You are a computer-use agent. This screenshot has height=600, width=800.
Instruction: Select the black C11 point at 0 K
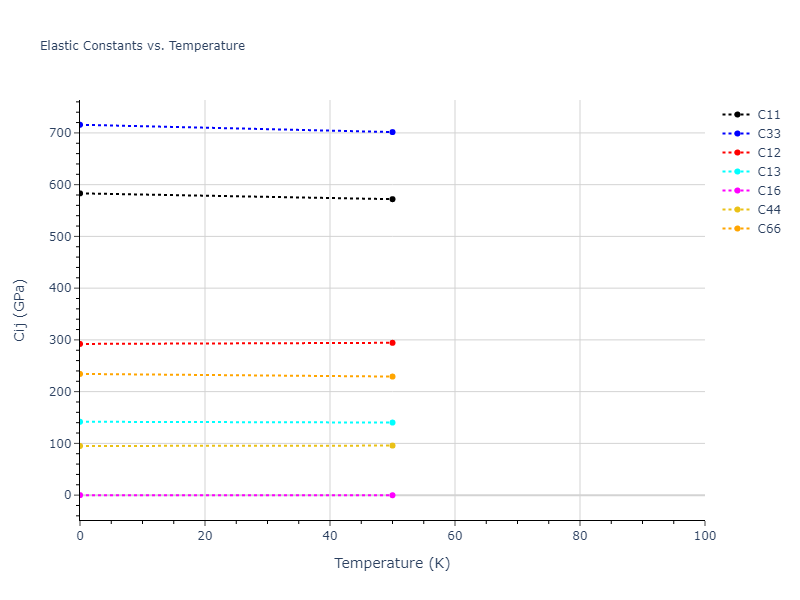click(80, 193)
